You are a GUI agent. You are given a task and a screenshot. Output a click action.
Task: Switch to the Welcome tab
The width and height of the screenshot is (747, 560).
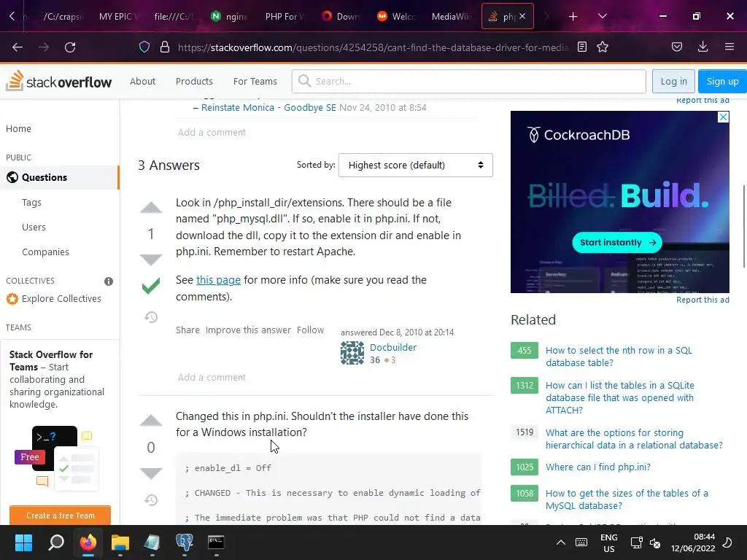click(x=396, y=17)
